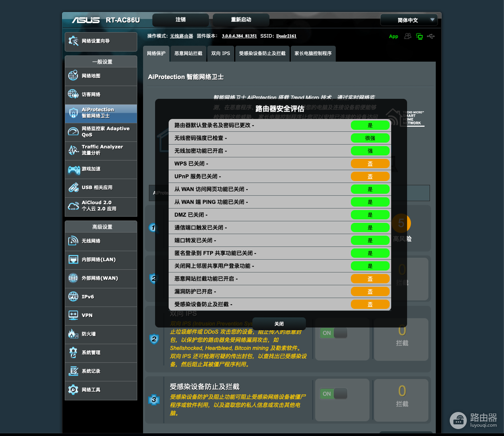This screenshot has width=504, height=436.
Task: Open the AiCloud 2.0 cloud icon
Action: [73, 206]
